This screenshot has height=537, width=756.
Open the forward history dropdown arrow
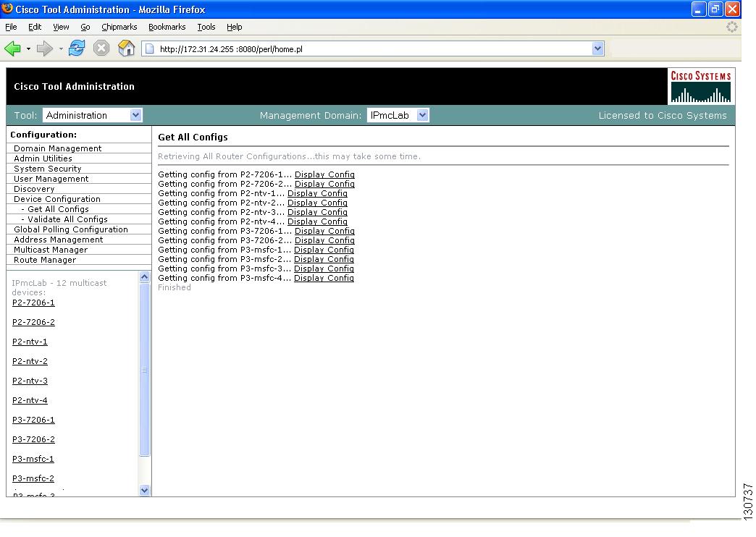[61, 48]
